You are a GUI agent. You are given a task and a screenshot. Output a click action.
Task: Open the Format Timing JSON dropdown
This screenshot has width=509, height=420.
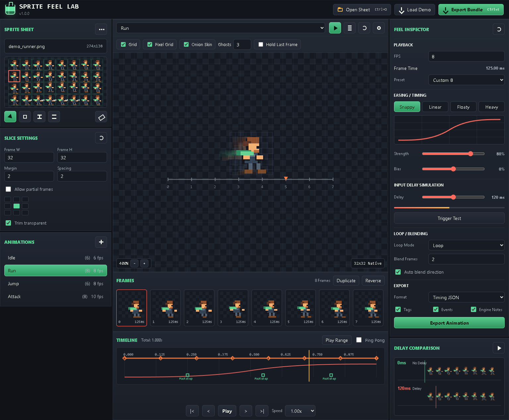pos(466,297)
